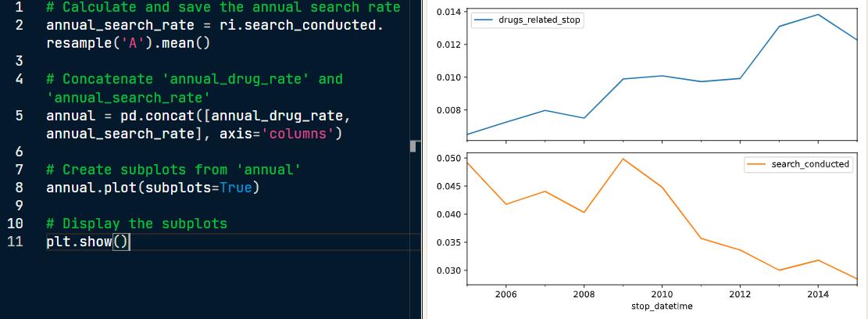Click pd.concat on line 5
The height and width of the screenshot is (319, 868).
[x=162, y=116]
